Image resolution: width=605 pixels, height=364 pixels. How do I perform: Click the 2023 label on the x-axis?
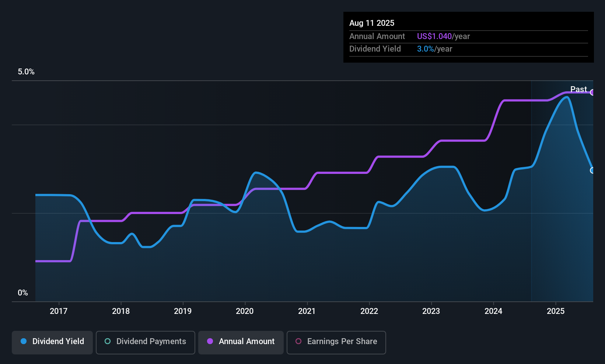431,311
